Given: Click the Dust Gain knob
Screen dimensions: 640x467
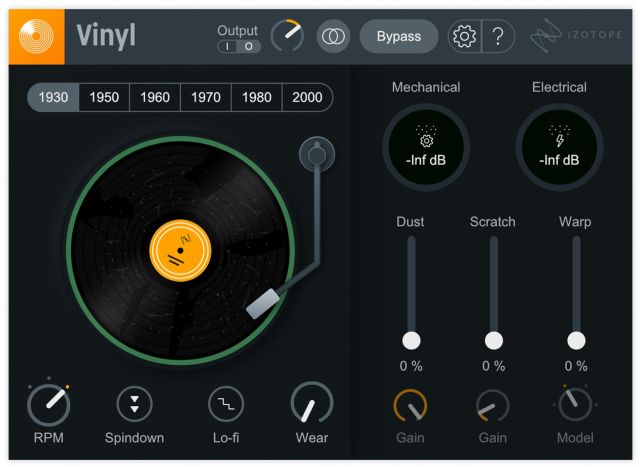Looking at the screenshot, I should tap(410, 405).
